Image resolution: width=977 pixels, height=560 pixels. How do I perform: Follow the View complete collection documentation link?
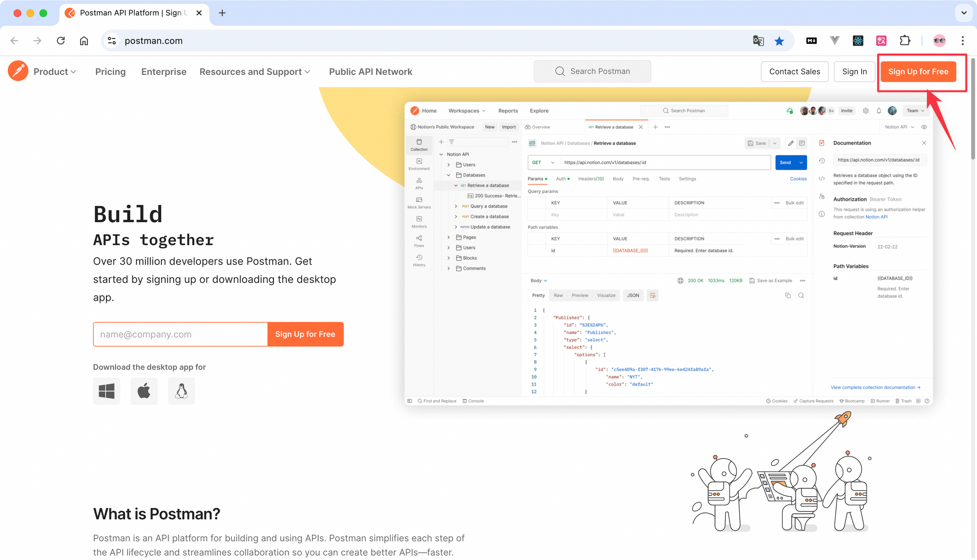pyautogui.click(x=874, y=387)
